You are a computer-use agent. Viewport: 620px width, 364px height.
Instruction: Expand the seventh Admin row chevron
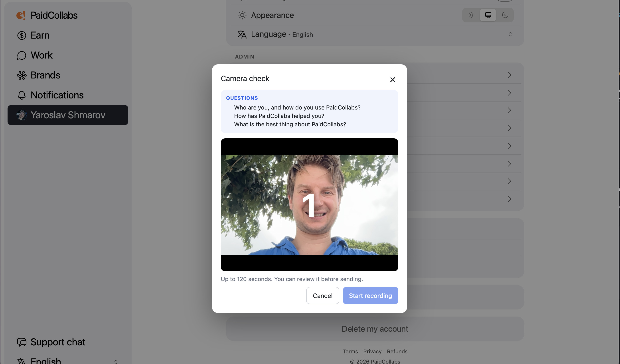click(x=509, y=181)
